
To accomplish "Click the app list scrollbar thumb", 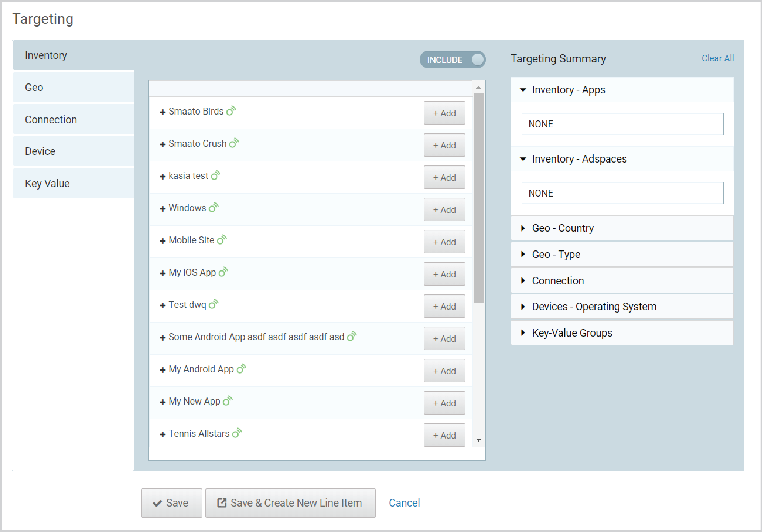I will [x=478, y=198].
